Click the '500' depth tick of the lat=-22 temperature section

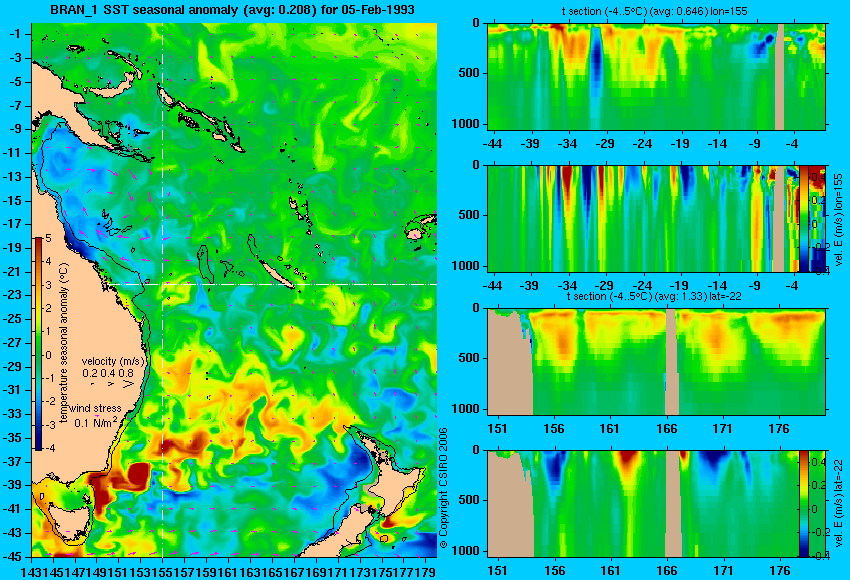coord(469,358)
